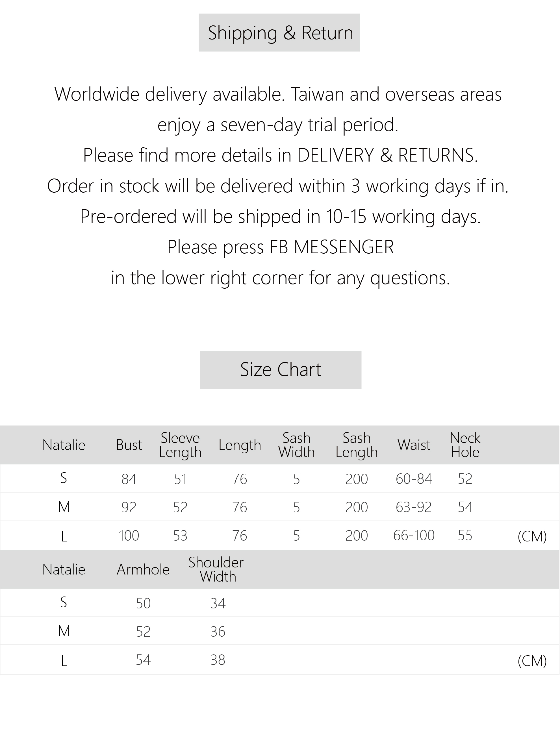Click the bust value 100
560x753 pixels.
129,536
